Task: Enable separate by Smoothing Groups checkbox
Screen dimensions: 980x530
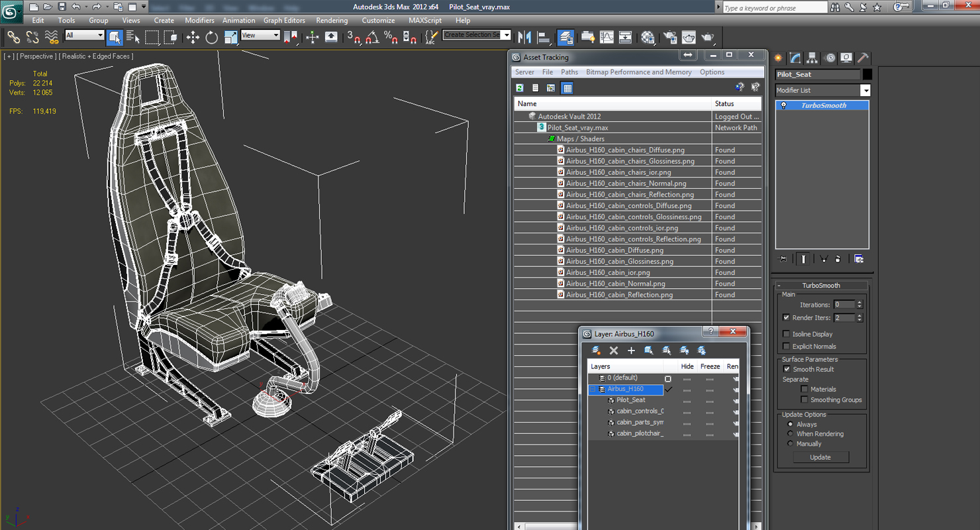Action: [804, 399]
